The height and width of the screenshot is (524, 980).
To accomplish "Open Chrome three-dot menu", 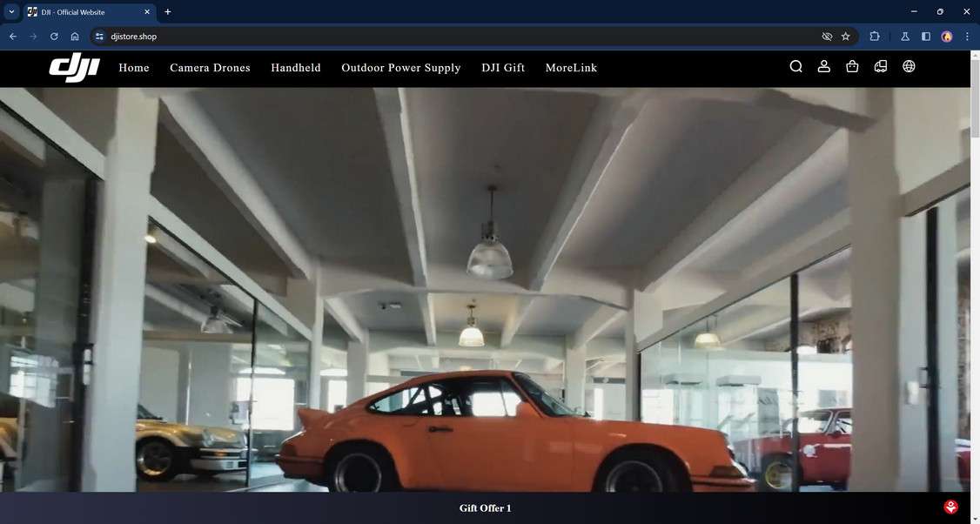I will 967,37.
